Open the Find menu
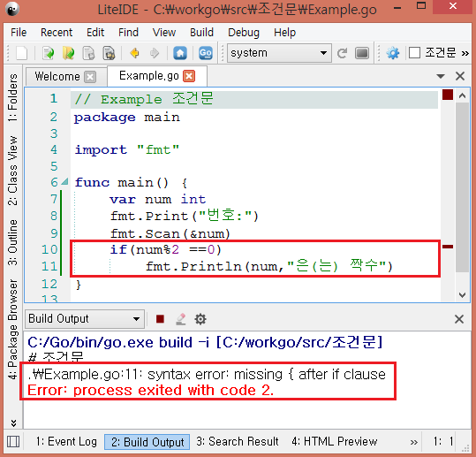This screenshot has height=457, width=476. 128,32
